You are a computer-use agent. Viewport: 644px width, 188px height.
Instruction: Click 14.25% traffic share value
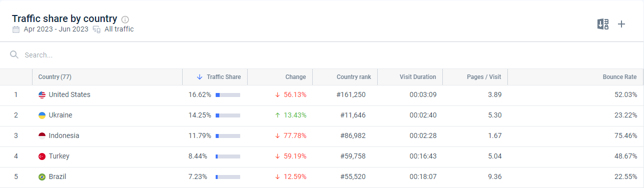pos(200,115)
